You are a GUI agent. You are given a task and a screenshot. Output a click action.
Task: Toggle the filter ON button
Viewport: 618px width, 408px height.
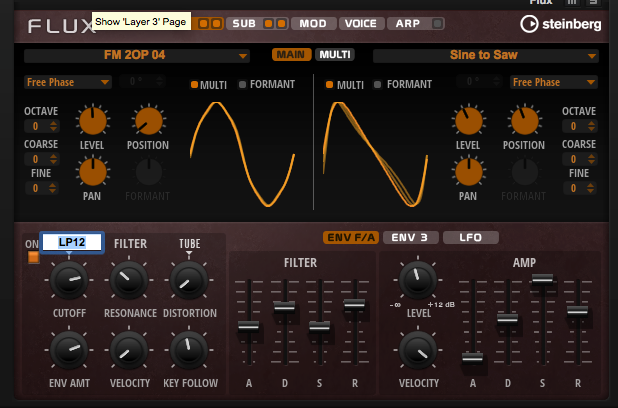click(x=34, y=257)
